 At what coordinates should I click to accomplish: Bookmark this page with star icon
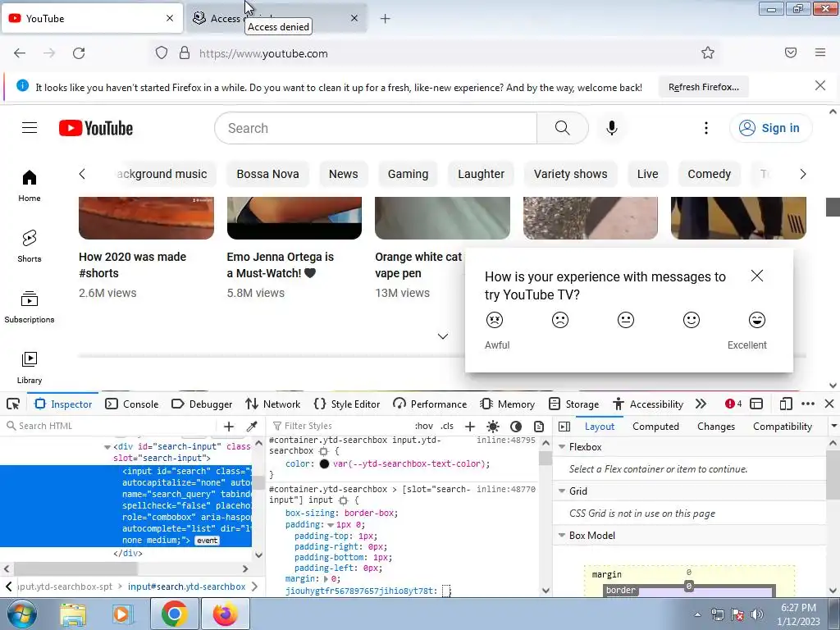708,52
